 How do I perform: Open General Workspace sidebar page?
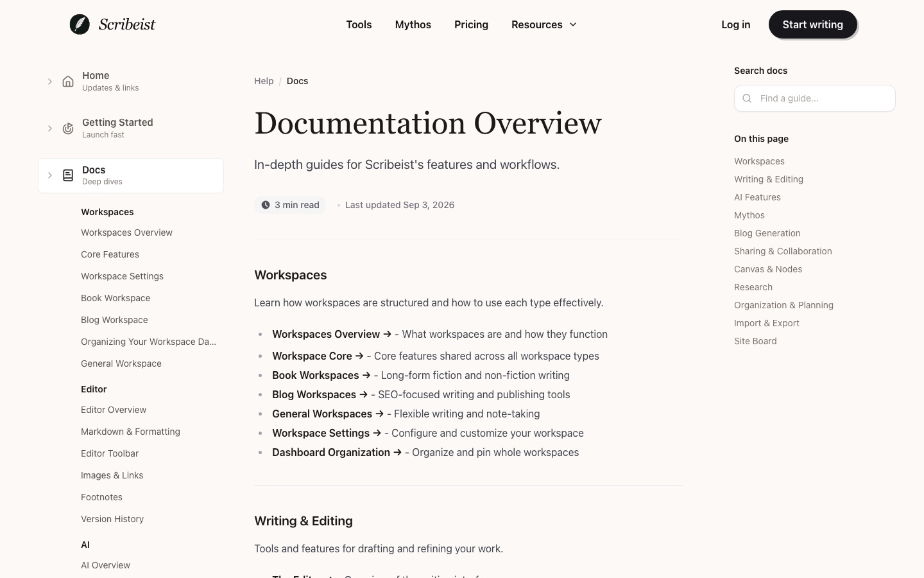(121, 363)
